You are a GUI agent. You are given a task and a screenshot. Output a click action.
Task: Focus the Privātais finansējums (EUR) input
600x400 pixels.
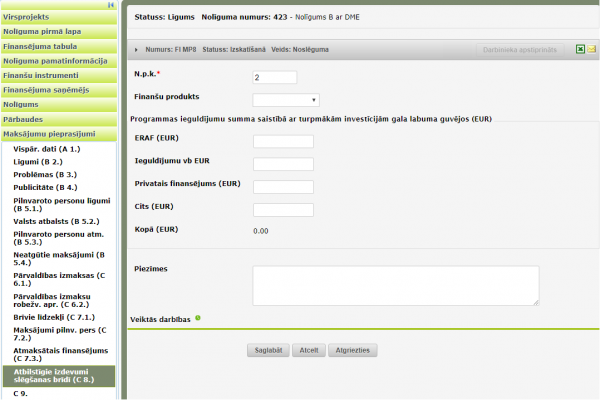tap(283, 186)
